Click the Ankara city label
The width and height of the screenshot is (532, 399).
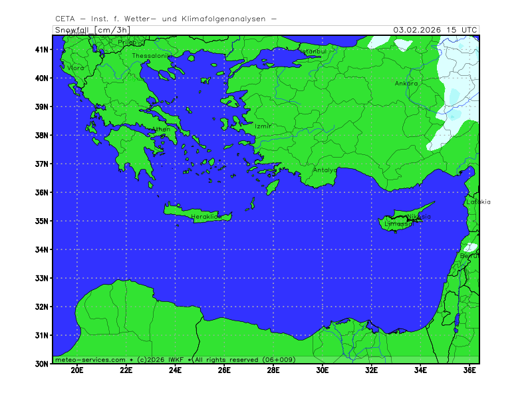406,84
